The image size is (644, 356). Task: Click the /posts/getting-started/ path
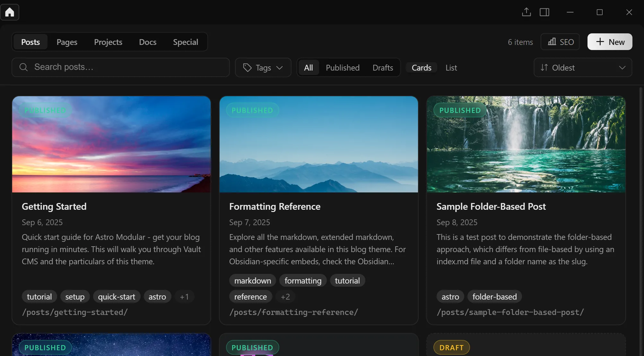75,312
